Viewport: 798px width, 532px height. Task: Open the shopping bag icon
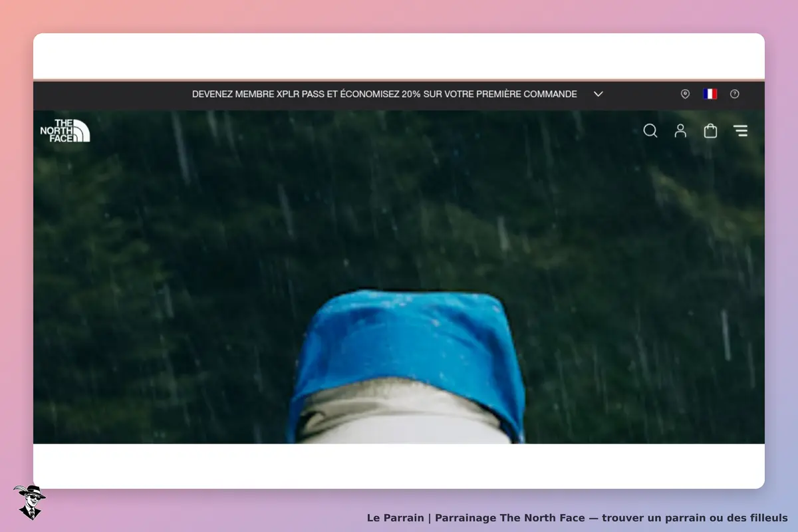(x=710, y=131)
